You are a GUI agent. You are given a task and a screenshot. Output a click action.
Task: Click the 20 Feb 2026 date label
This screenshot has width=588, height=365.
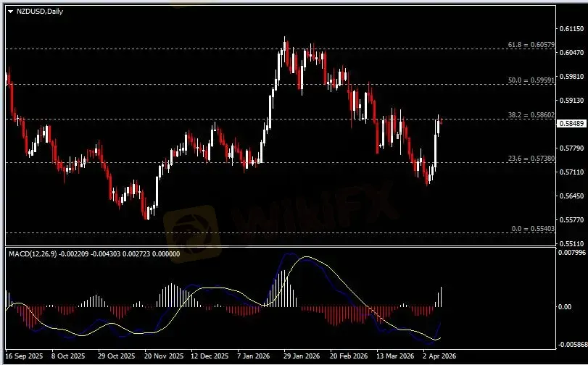coord(349,356)
